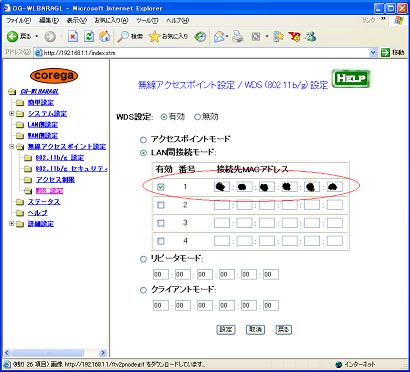Click folder icon beside ヘルプ in tree
410x372 pixels.
coord(20,213)
